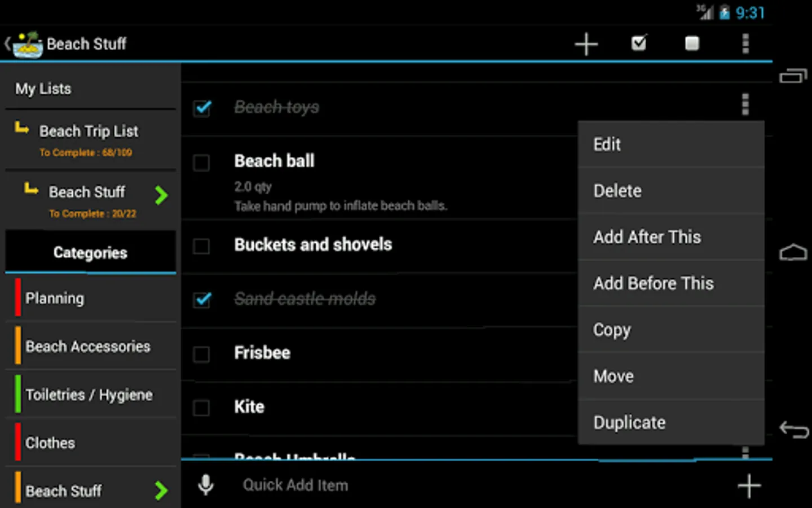Viewport: 812px width, 508px height.
Task: Choose Duplicate from the context menu
Action: 629,422
